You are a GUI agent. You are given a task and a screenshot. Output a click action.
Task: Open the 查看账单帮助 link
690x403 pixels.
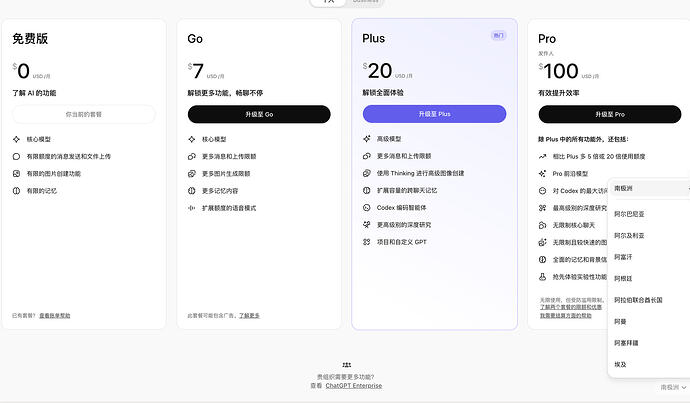[55, 315]
